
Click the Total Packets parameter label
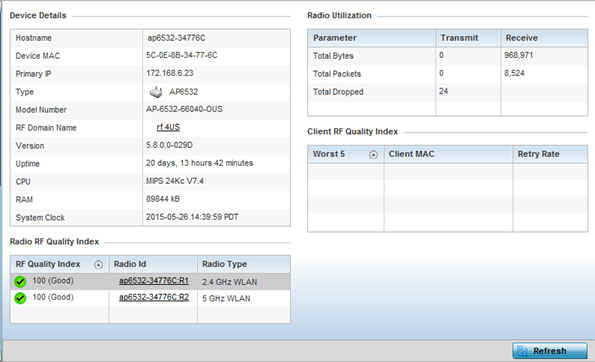point(337,74)
